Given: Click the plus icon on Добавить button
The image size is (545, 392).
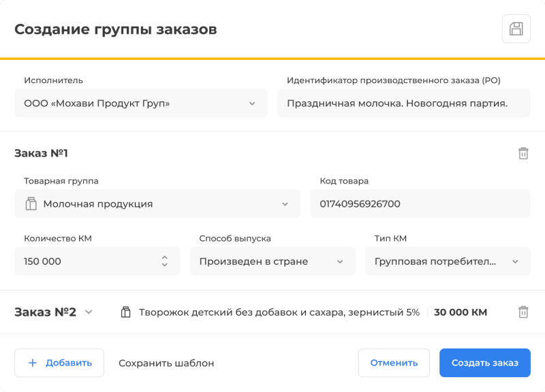Looking at the screenshot, I should pos(32,363).
